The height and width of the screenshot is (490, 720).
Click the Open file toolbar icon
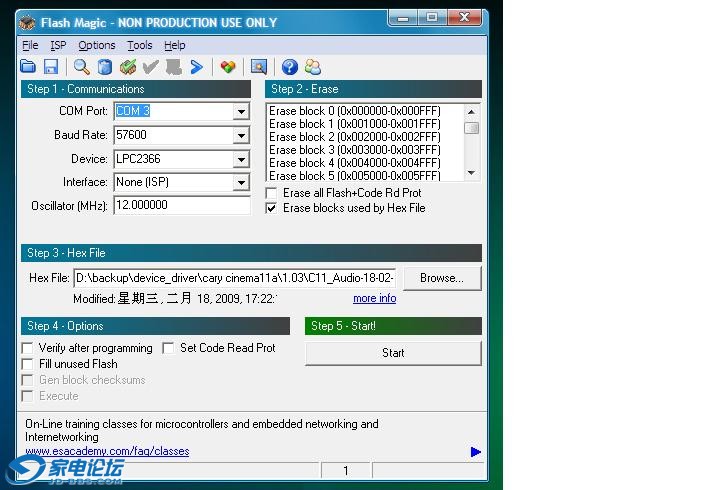tap(28, 67)
